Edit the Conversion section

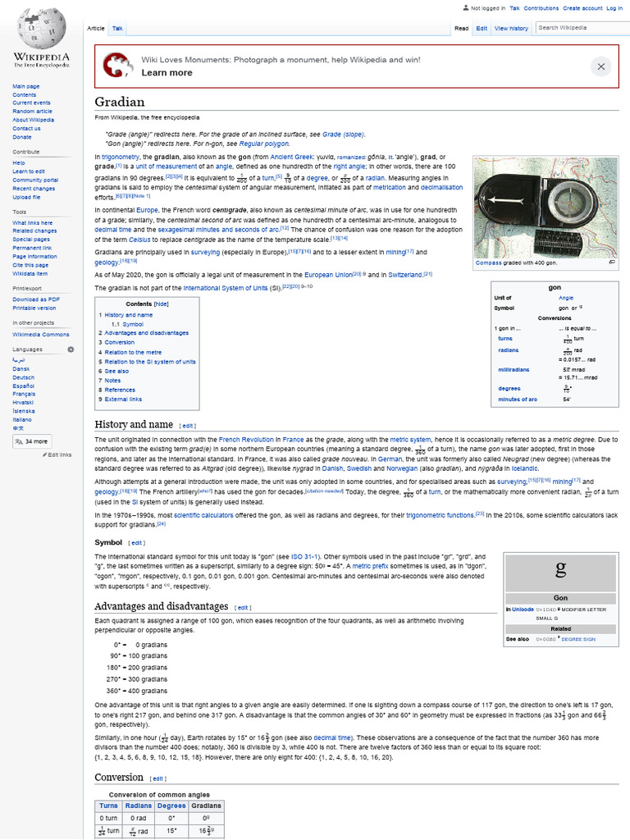(157, 779)
